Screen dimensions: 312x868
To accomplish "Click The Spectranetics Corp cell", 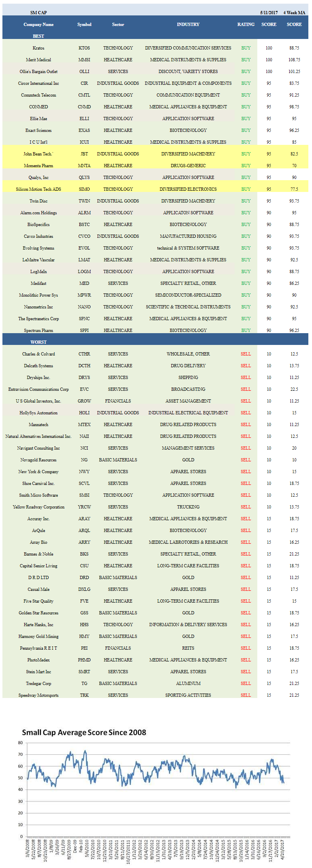I will click(x=38, y=319).
